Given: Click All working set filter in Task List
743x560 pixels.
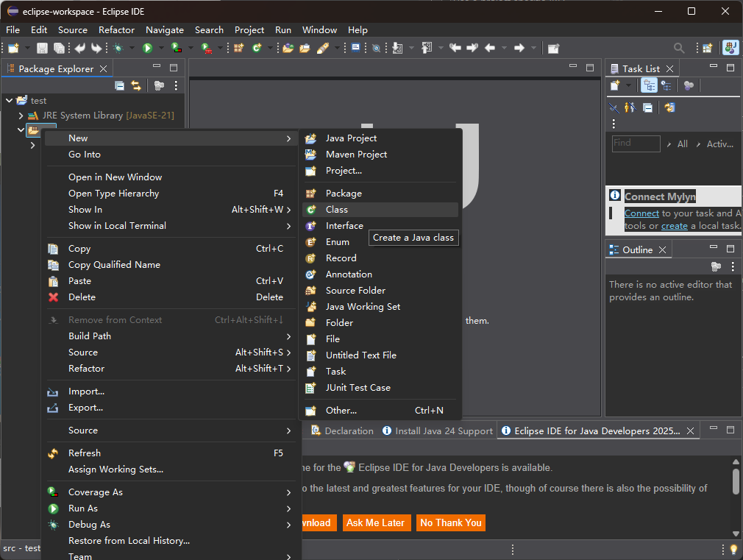Looking at the screenshot, I should 683,144.
